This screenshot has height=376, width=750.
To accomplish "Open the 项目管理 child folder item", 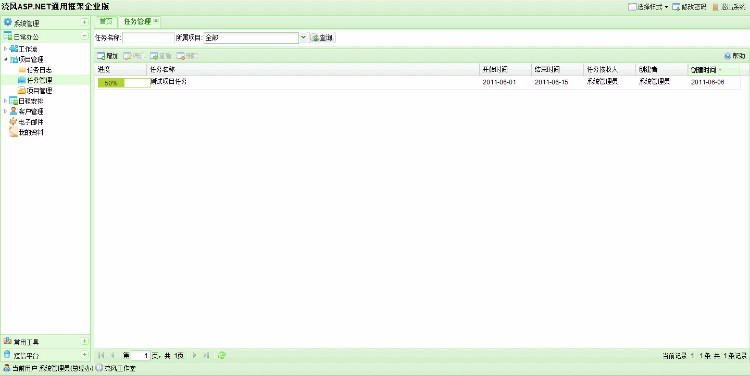I will tap(35, 90).
